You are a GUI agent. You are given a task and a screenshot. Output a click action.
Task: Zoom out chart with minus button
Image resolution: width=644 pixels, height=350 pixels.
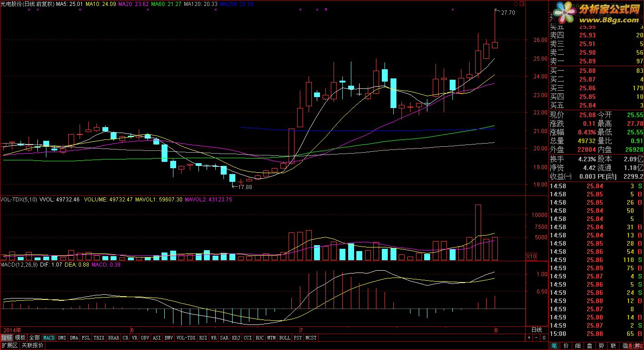536,338
